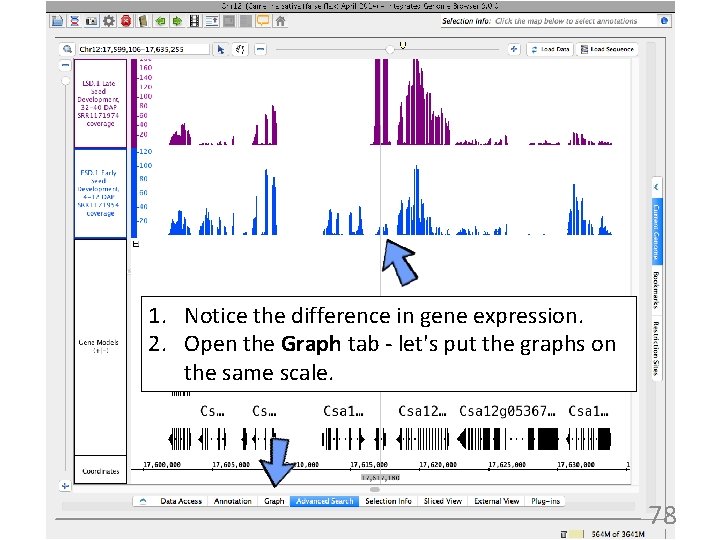Open preferences with the gear icon
Image resolution: width=720 pixels, height=540 pixels.
(x=109, y=21)
